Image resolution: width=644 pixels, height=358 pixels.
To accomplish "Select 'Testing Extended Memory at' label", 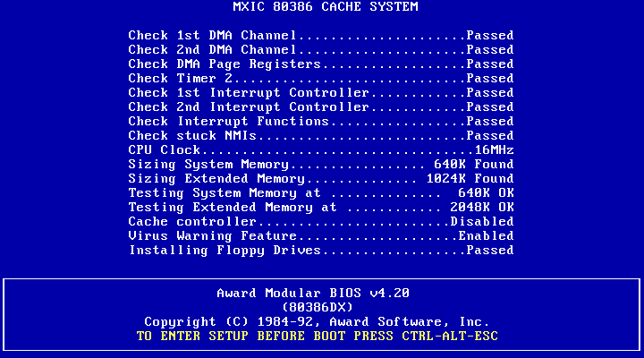I will pos(233,208).
